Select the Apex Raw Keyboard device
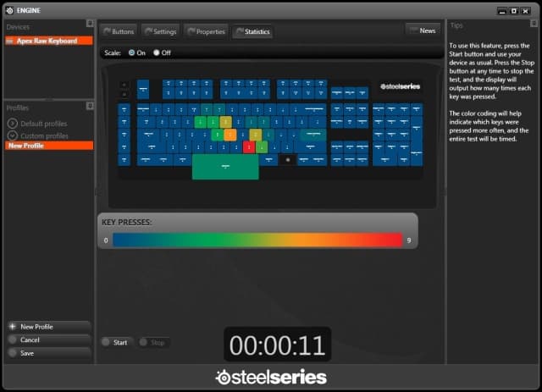 click(49, 41)
